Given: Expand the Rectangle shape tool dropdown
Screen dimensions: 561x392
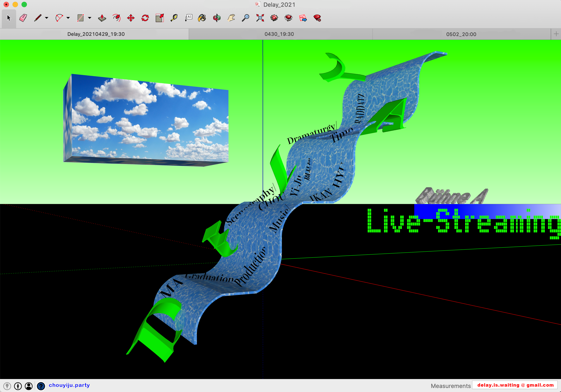Looking at the screenshot, I should point(90,18).
